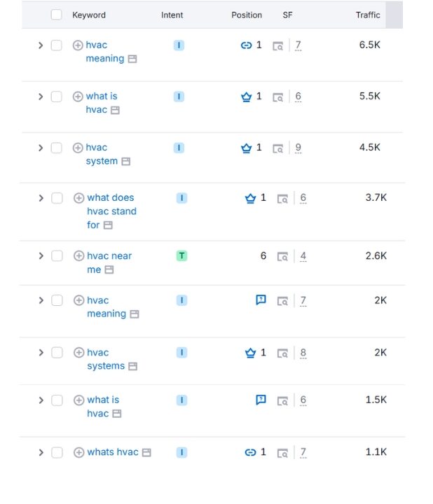Expand the 'whats hvac' row chevron
Image resolution: width=433 pixels, height=504 pixels.
[41, 453]
